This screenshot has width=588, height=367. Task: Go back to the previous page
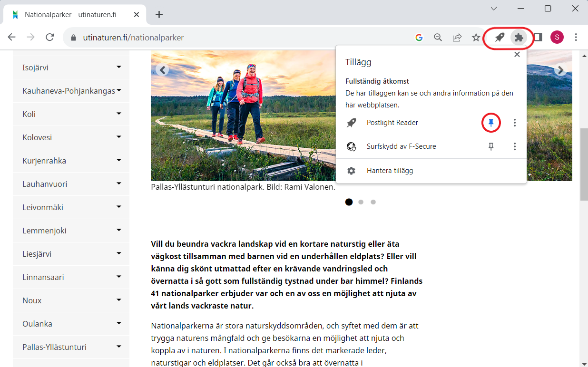tap(12, 38)
